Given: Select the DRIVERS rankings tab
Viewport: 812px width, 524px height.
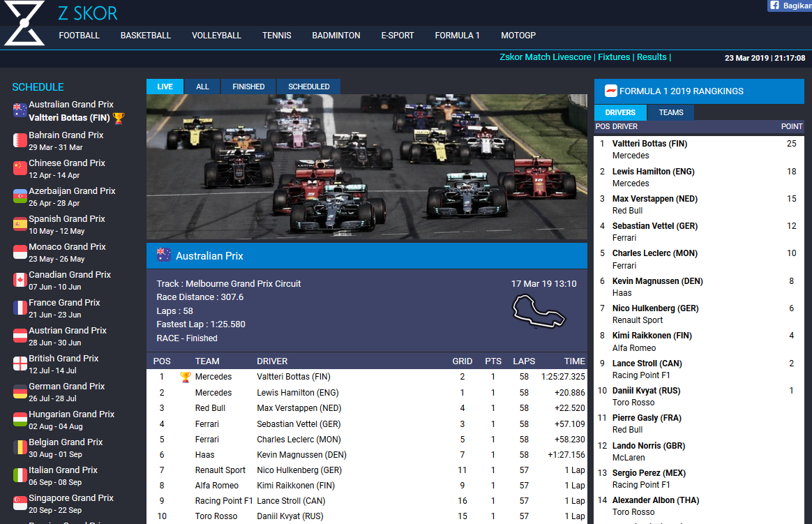Looking at the screenshot, I should (620, 112).
